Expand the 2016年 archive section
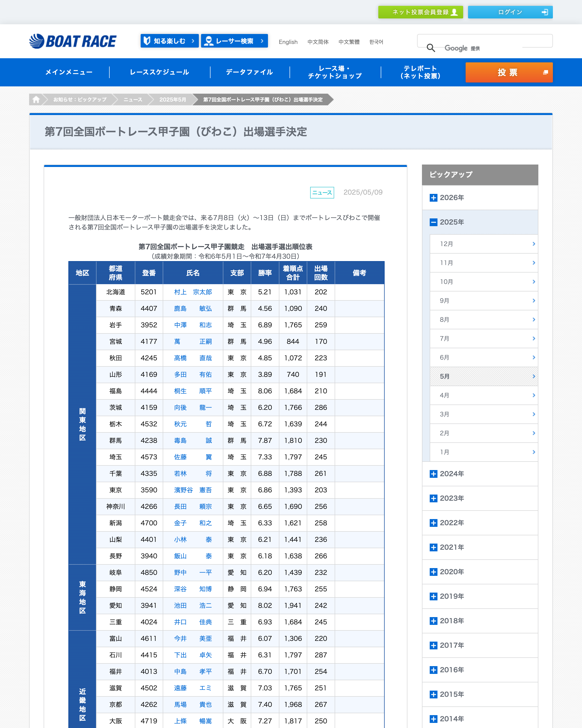The image size is (582, 728). coord(480,670)
